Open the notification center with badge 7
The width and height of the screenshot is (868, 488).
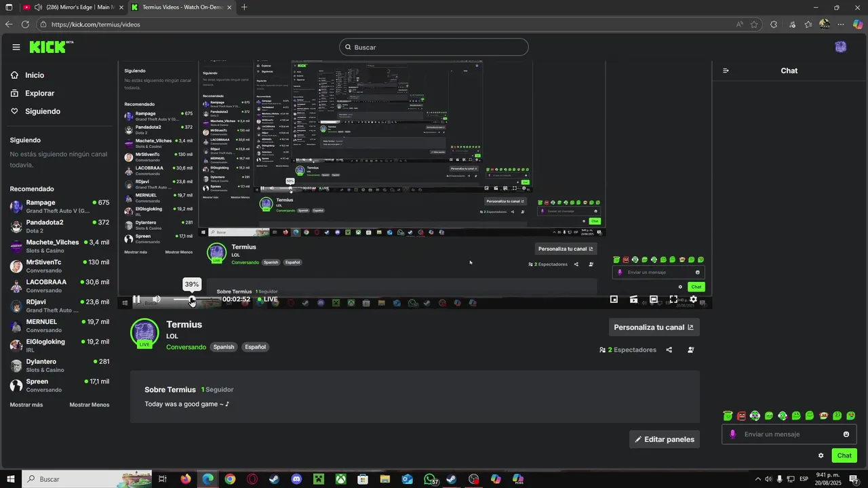click(x=854, y=479)
